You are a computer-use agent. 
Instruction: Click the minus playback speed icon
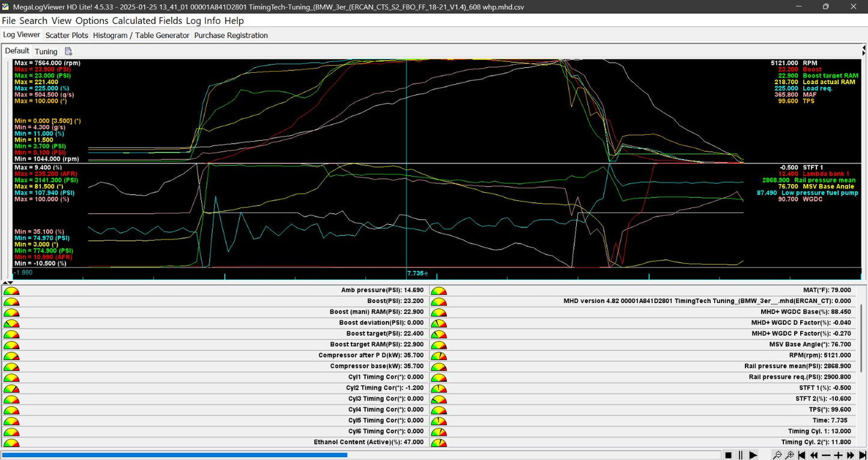click(826, 455)
